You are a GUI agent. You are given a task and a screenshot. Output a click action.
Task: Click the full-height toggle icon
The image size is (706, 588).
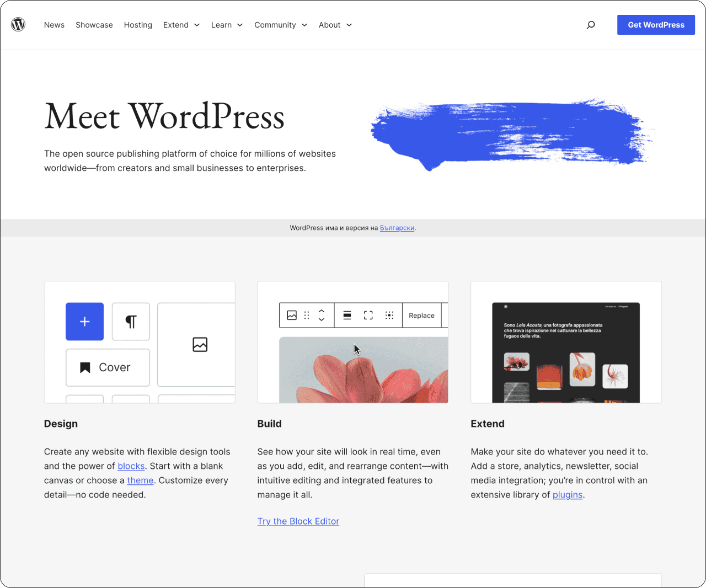(368, 316)
